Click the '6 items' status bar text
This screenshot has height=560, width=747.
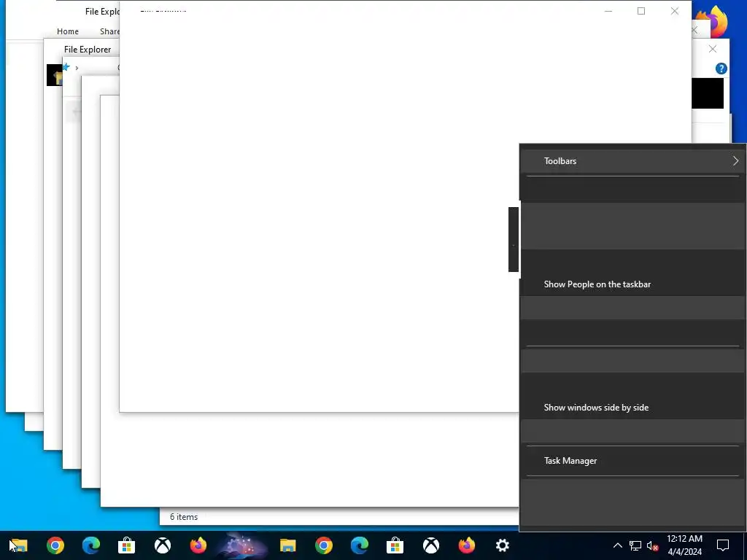coord(184,517)
